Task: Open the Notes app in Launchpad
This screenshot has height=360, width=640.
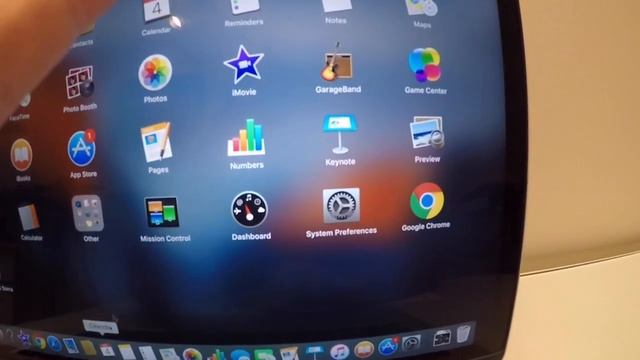Action: [337, 5]
